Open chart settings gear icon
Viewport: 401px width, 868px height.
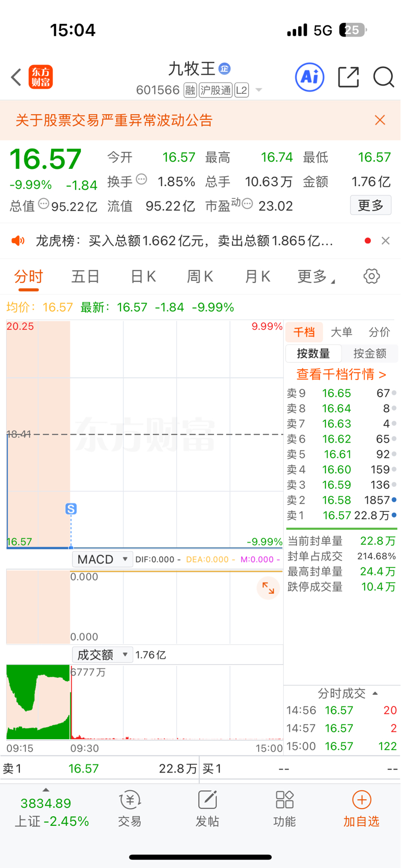pyautogui.click(x=371, y=276)
